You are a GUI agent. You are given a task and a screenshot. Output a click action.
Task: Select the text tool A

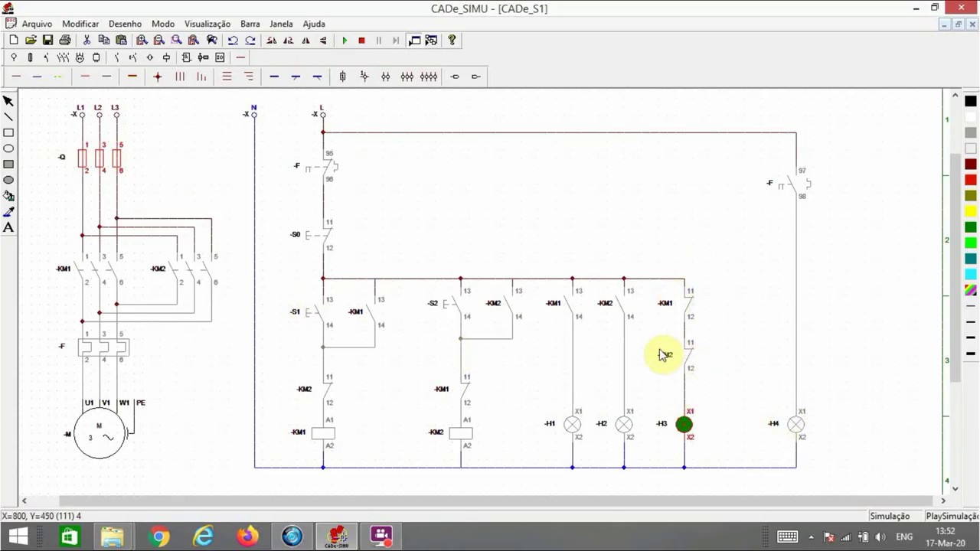click(8, 227)
